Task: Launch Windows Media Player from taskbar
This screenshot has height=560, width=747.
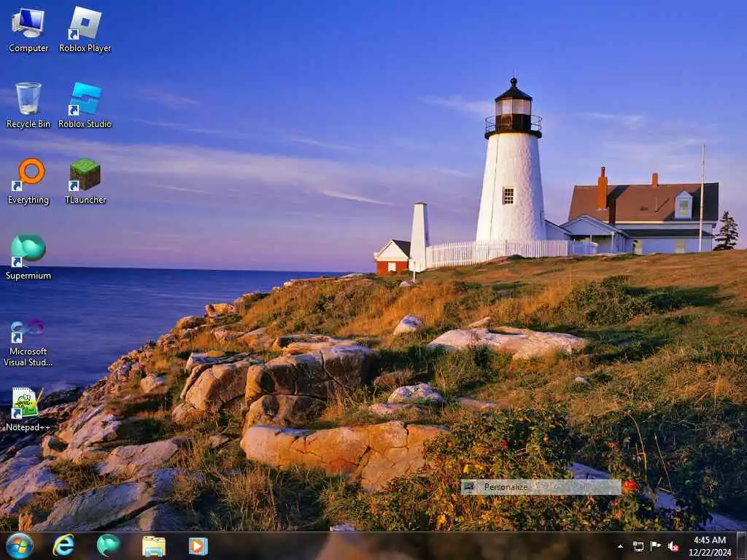Action: coord(198,546)
